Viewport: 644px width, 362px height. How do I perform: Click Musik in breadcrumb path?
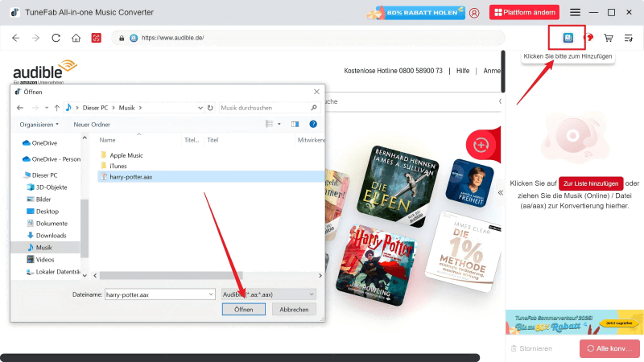click(127, 108)
